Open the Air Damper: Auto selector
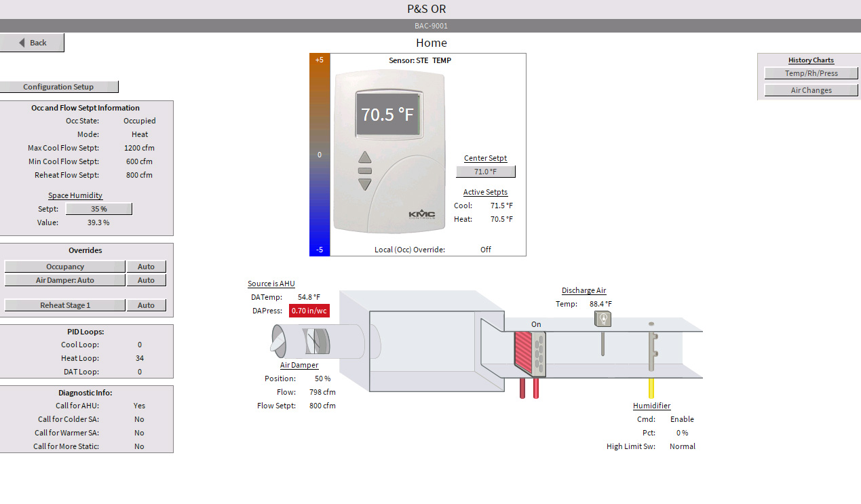861x504 pixels. [65, 280]
